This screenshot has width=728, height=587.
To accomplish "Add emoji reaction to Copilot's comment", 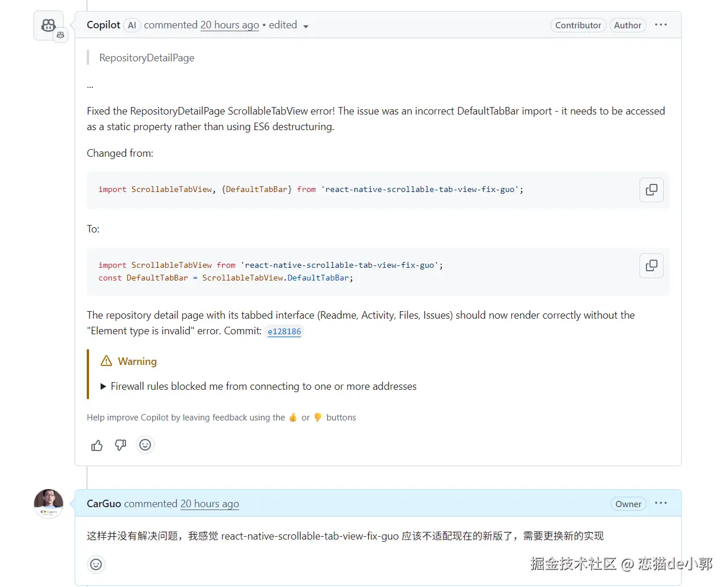I will pos(145,445).
